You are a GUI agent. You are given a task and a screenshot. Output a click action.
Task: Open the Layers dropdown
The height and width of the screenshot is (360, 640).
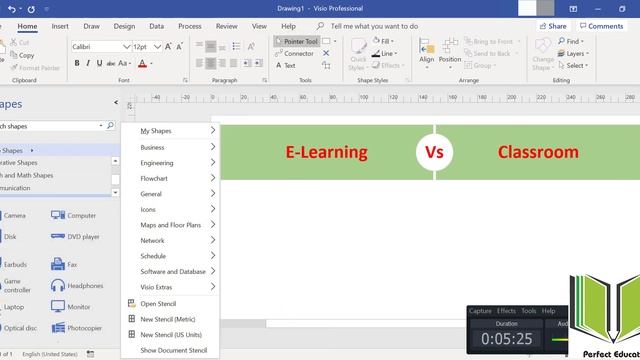(x=573, y=53)
